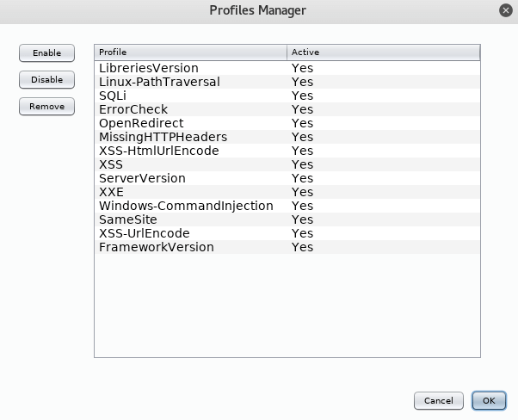This screenshot has width=518, height=420.
Task: Choose the SQLi profile entry
Action: coord(113,96)
